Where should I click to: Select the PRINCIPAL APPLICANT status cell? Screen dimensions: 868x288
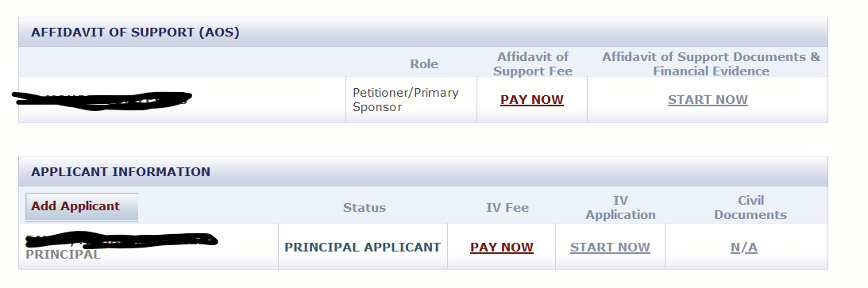click(363, 247)
